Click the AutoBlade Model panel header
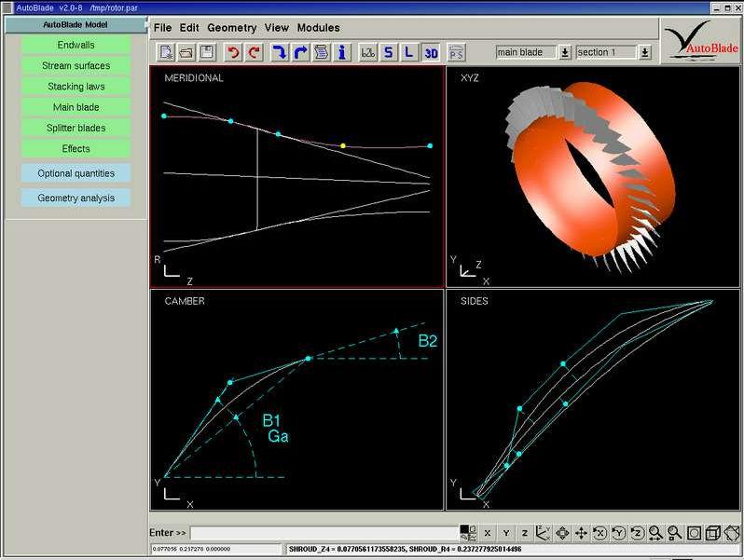744x560 pixels. pyautogui.click(x=76, y=24)
